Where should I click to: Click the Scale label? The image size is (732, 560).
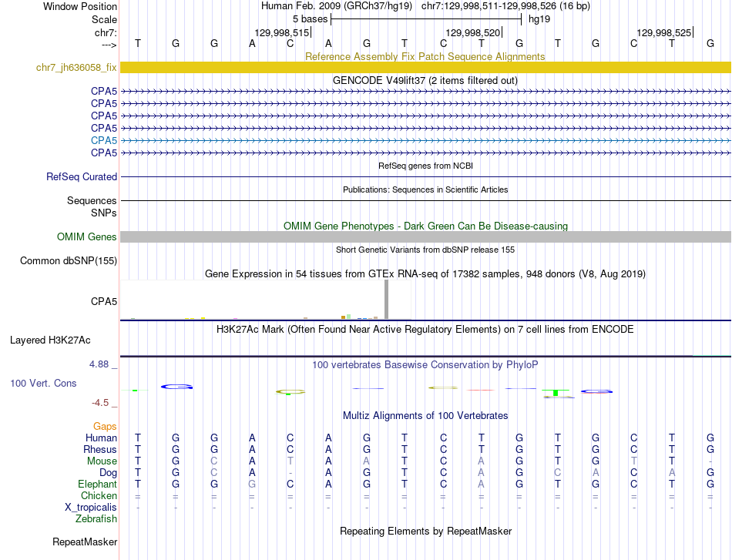coord(104,19)
